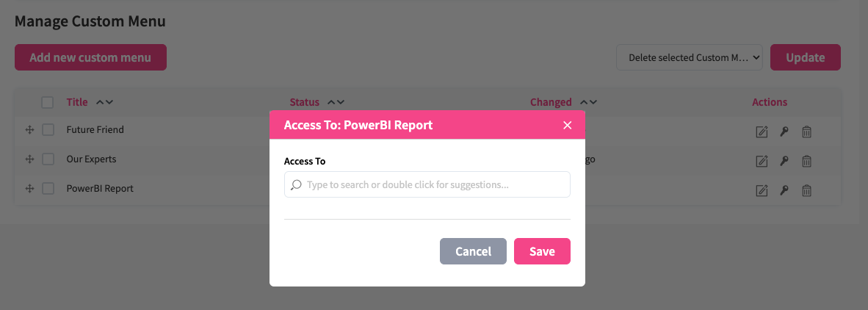The height and width of the screenshot is (310, 868).
Task: Sort by Title column arrows
Action: [104, 103]
